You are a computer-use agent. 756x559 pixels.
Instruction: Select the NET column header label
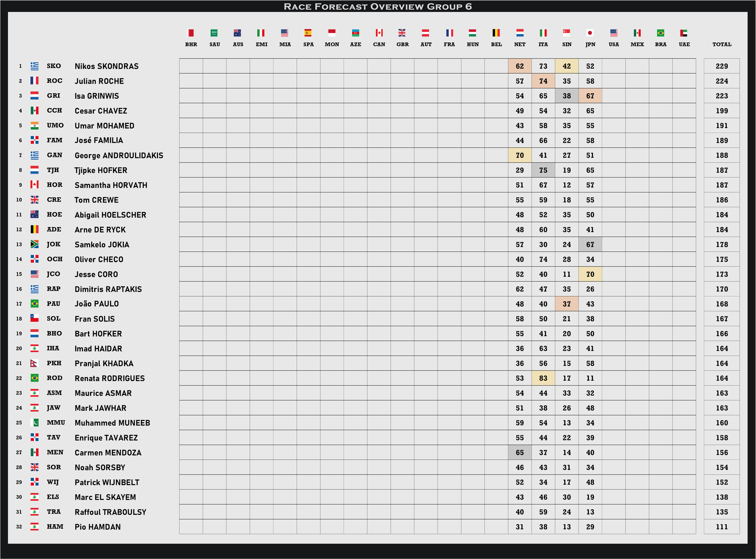520,44
